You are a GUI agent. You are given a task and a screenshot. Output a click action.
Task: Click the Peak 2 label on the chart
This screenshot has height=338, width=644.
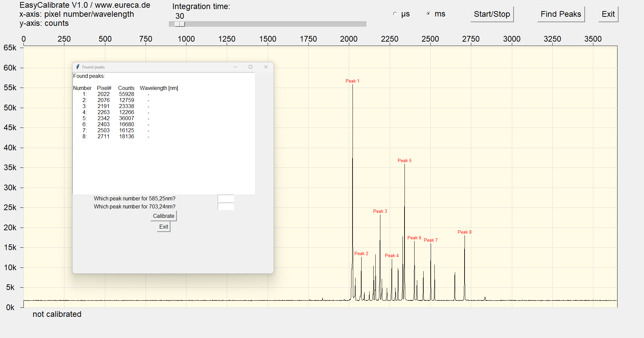pos(361,253)
